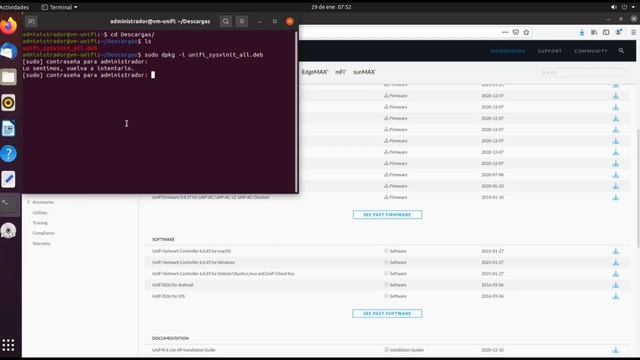Open the Utilities sidebar link

click(40, 213)
